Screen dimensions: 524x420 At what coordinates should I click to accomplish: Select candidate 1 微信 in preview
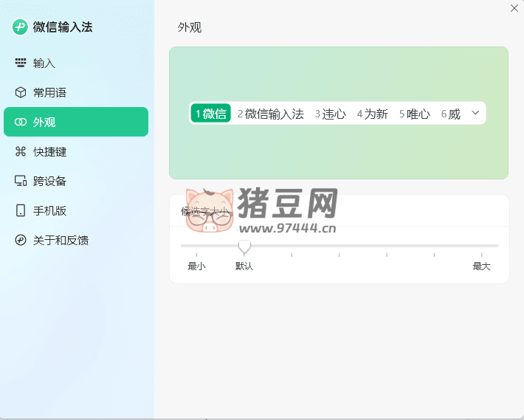point(211,113)
